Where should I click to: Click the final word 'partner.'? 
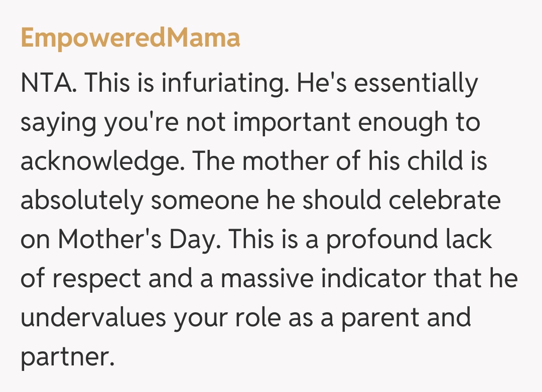pyautogui.click(x=65, y=357)
